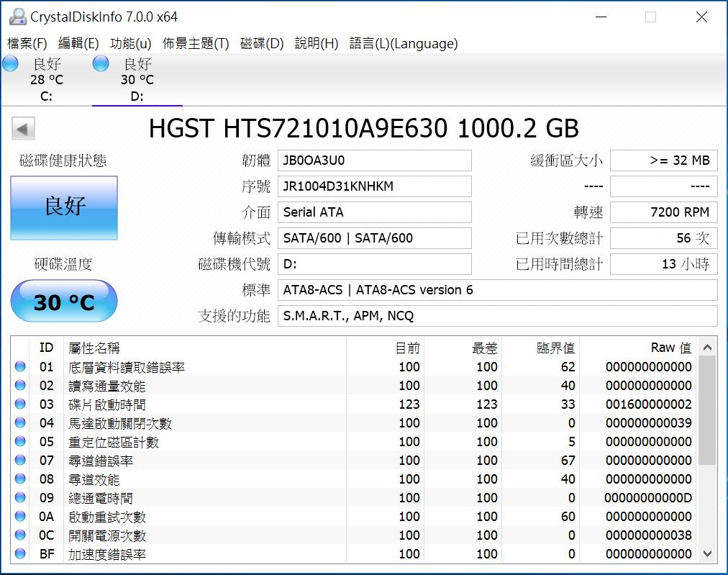Image resolution: width=728 pixels, height=575 pixels.
Task: Click the attribute list scrollbar thumb
Action: point(708,411)
